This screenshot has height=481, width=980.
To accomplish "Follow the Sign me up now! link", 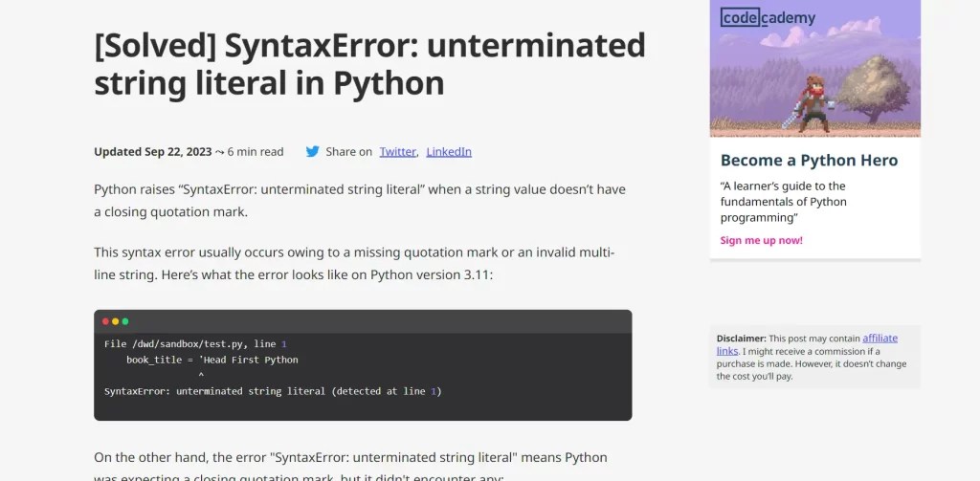I will (x=761, y=241).
